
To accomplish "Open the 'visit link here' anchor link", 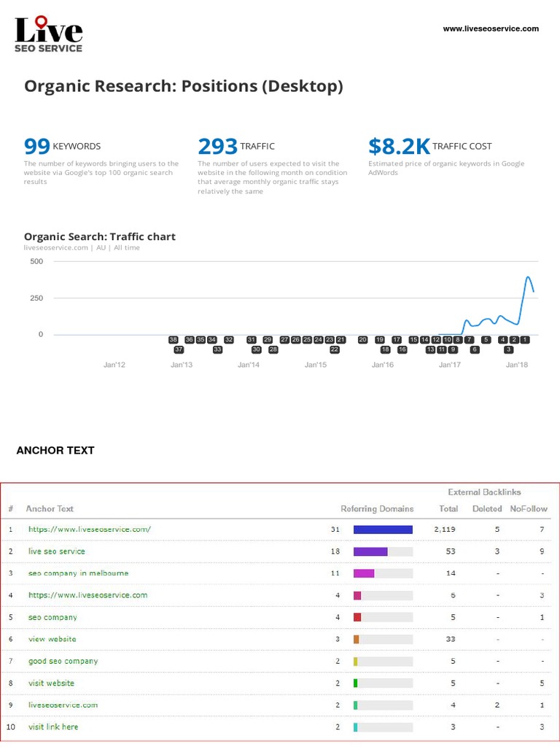I will pyautogui.click(x=53, y=727).
